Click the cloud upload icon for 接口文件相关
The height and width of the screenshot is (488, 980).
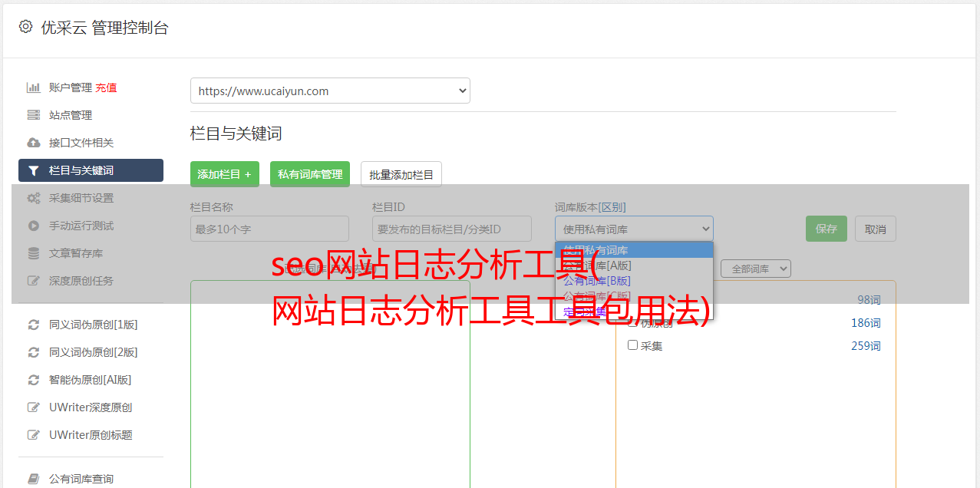pos(34,143)
